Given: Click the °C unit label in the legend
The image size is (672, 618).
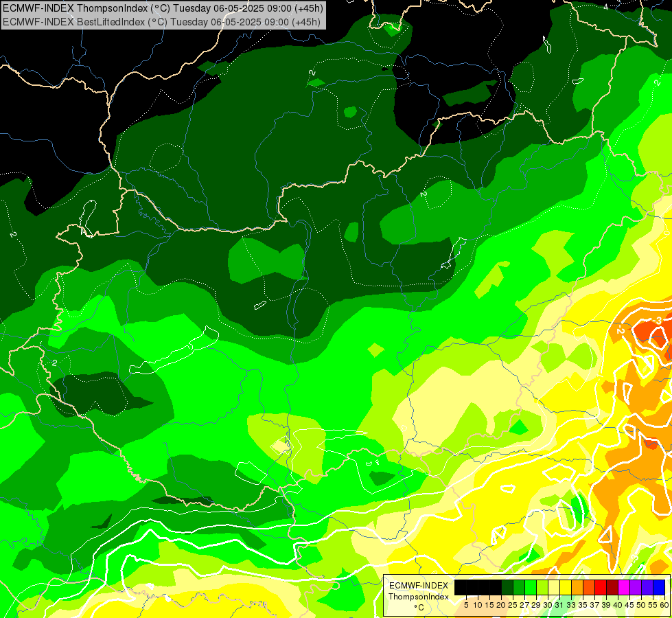Looking at the screenshot, I should [419, 607].
